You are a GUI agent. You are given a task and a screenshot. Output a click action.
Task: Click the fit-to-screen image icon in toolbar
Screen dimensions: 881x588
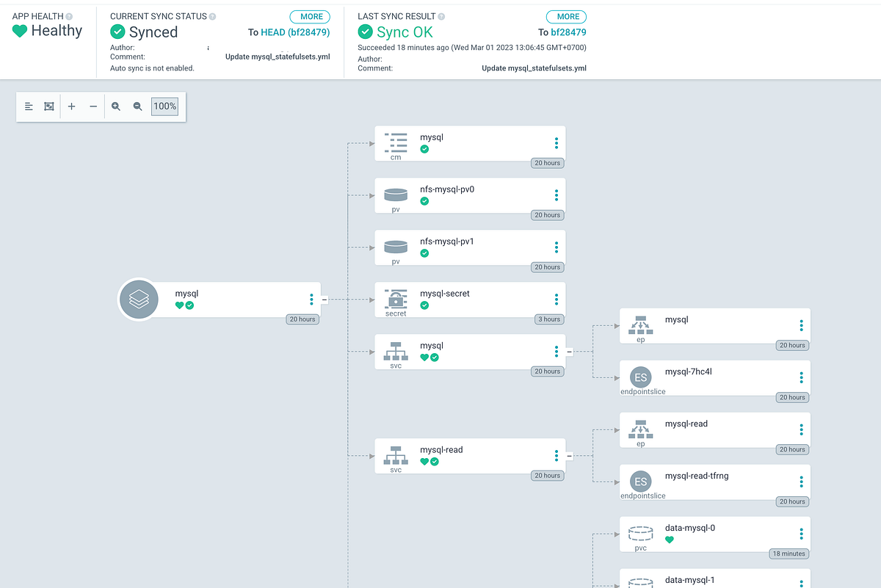(x=49, y=106)
